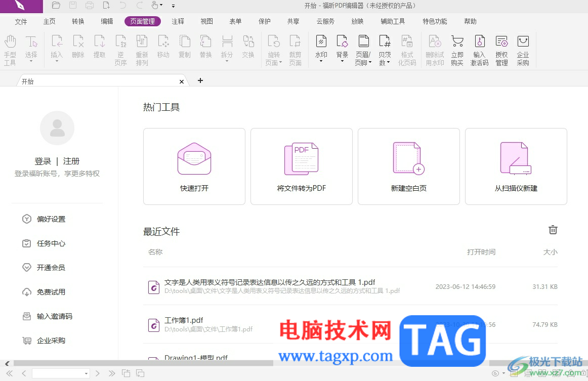Click previous page arrow in status bar
This screenshot has width=588, height=381.
24,373
